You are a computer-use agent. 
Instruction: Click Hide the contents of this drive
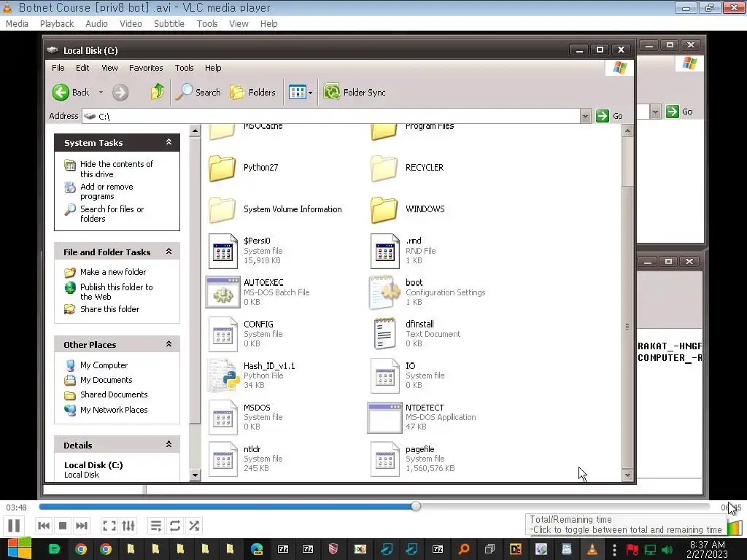pos(117,169)
